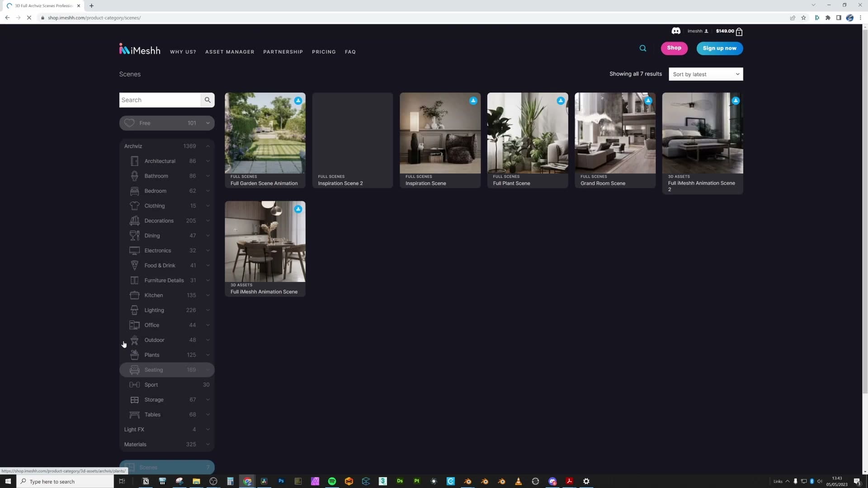Open the PARTNERSHIP menu item
This screenshot has height=488, width=868.
(283, 52)
